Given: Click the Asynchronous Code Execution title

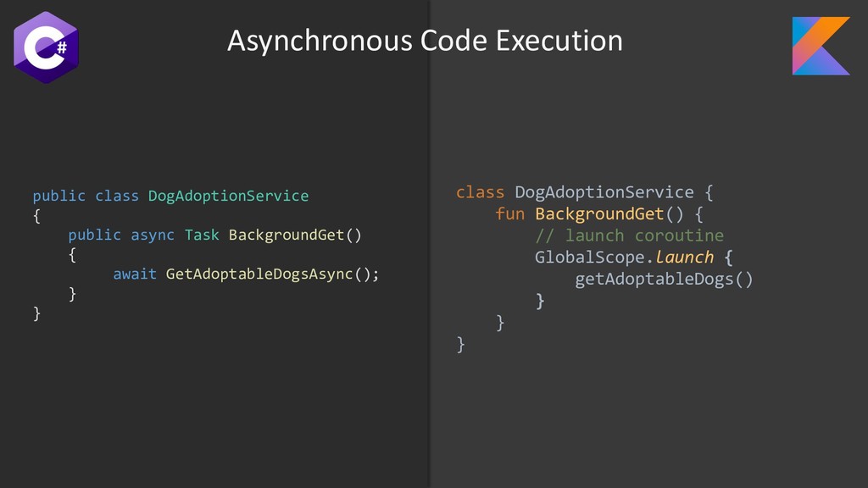Looking at the screenshot, I should 425,41.
